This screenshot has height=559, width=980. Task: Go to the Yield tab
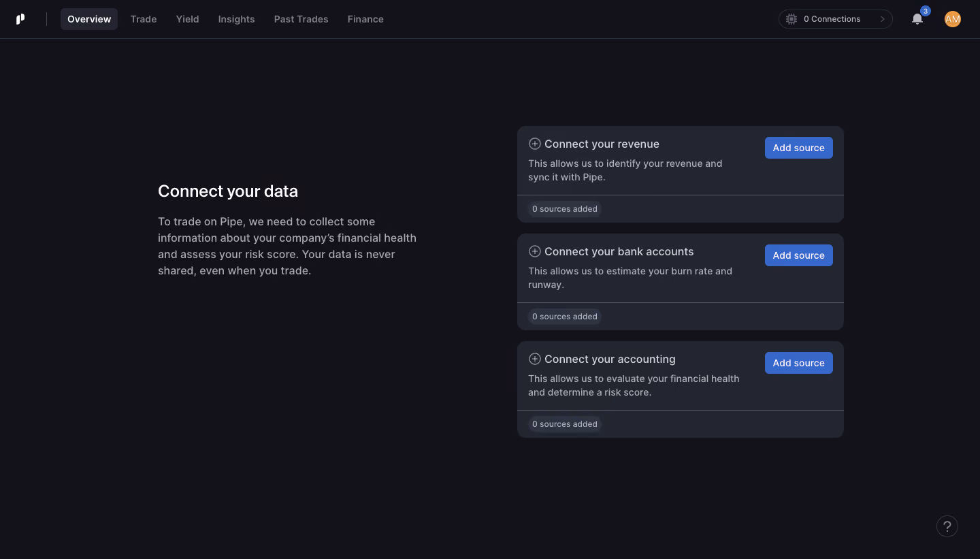click(x=188, y=19)
